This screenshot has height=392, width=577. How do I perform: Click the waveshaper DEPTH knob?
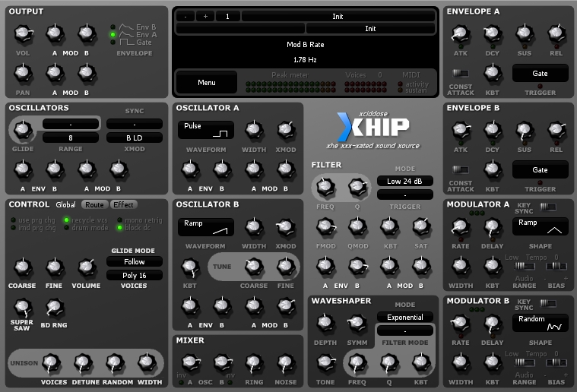[325, 323]
